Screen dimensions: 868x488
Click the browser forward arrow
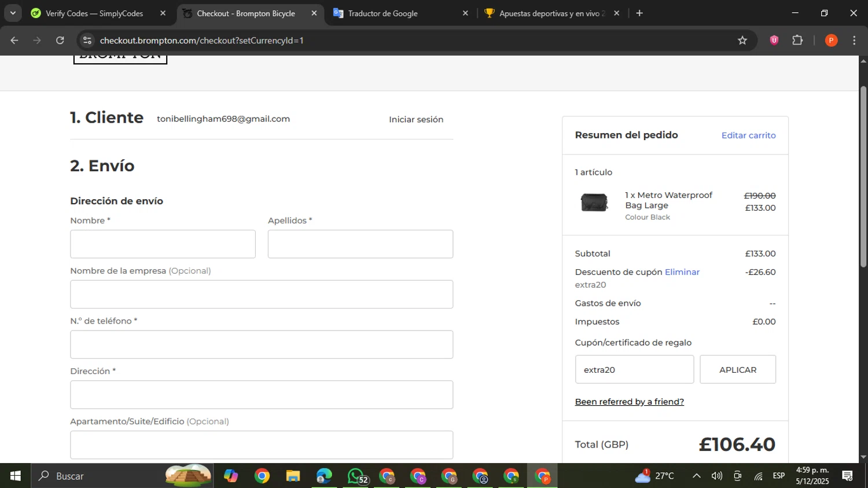pos(37,41)
